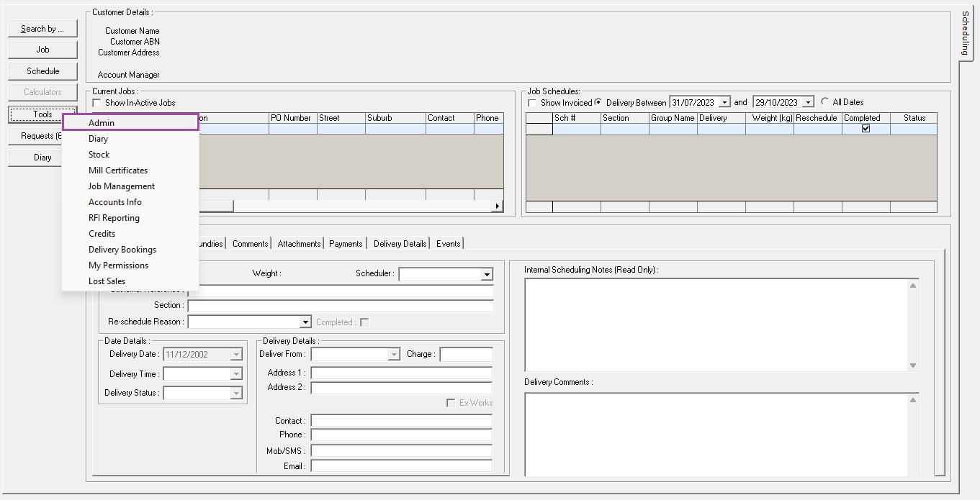Untick the Completed checkbox in schedule row
Viewport: 980px width, 500px height.
pyautogui.click(x=866, y=129)
